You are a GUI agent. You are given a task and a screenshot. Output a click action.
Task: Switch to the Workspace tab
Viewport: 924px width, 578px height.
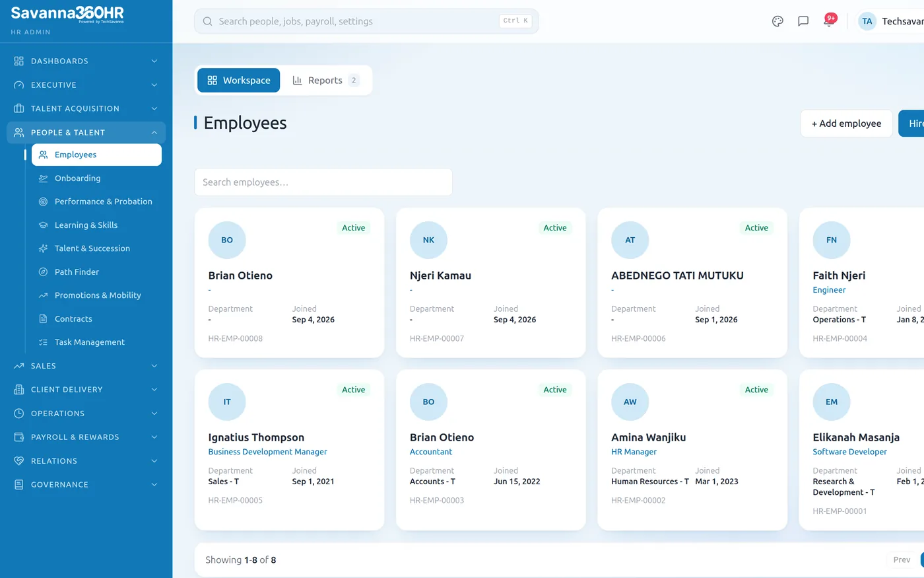pos(238,80)
